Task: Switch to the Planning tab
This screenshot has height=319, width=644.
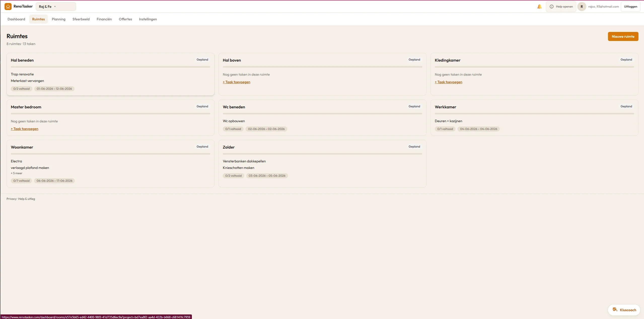Action: pos(58,19)
